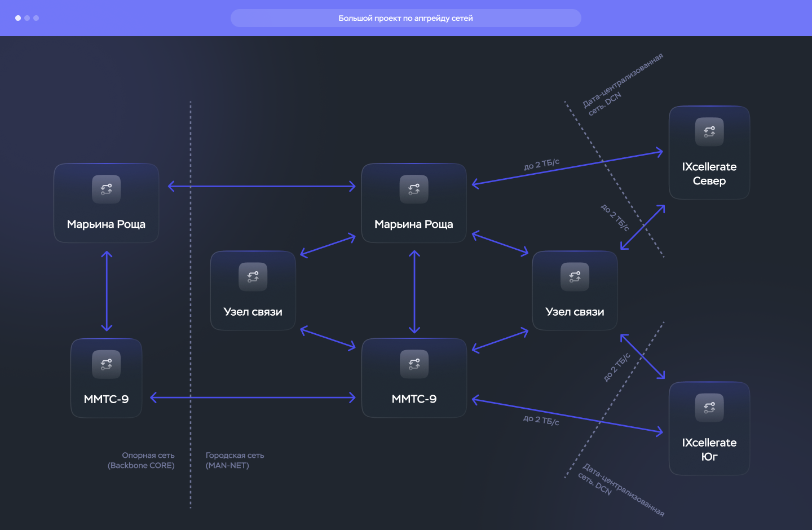Select the central ММТС-9 switch icon

(x=414, y=364)
